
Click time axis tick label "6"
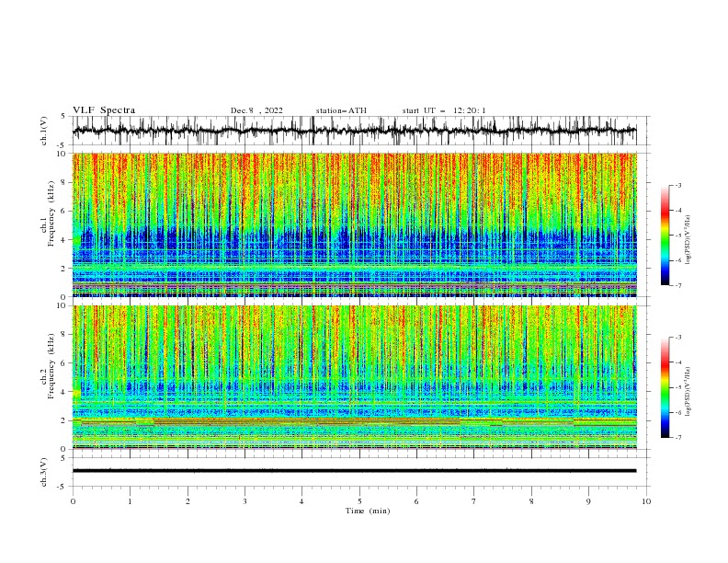tap(416, 501)
